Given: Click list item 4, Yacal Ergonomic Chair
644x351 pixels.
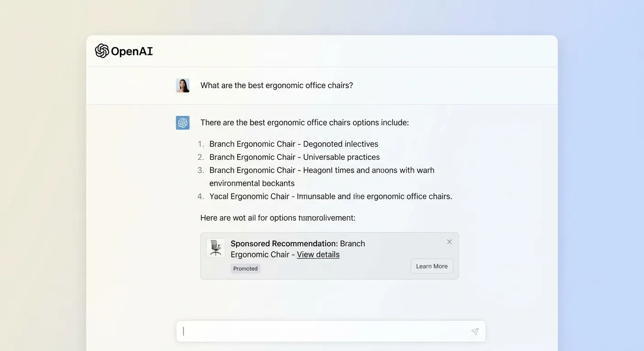Looking at the screenshot, I should (x=330, y=196).
